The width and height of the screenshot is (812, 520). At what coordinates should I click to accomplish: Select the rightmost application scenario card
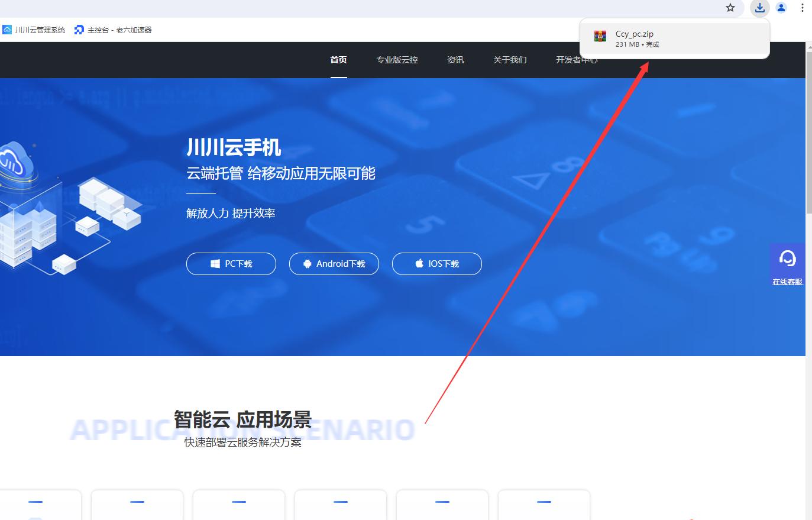click(x=544, y=505)
